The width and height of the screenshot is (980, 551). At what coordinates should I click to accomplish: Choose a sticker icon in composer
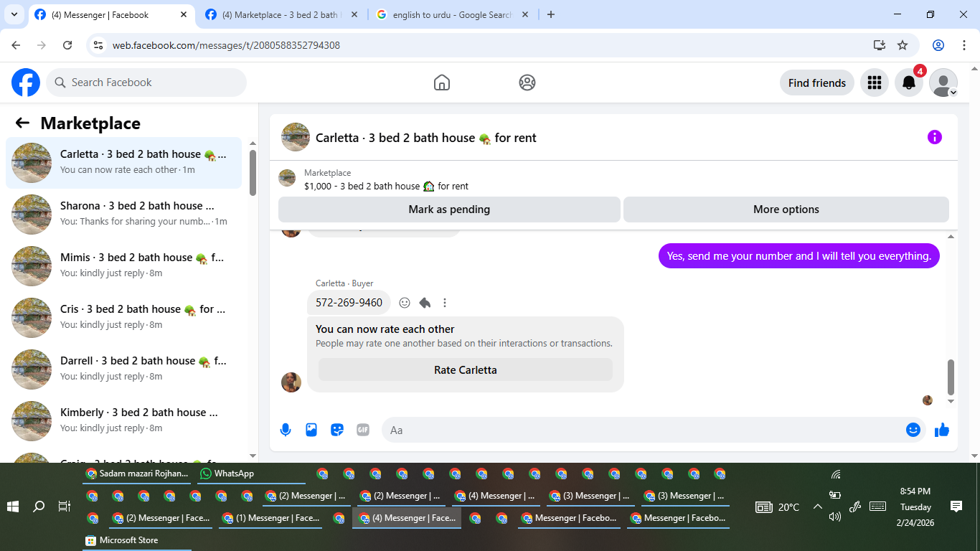(x=337, y=430)
